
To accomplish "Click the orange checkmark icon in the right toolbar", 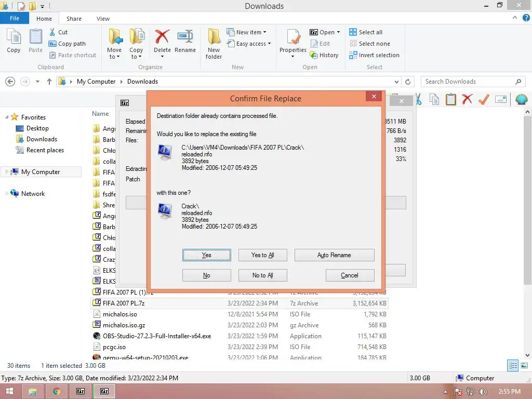I will click(x=484, y=99).
